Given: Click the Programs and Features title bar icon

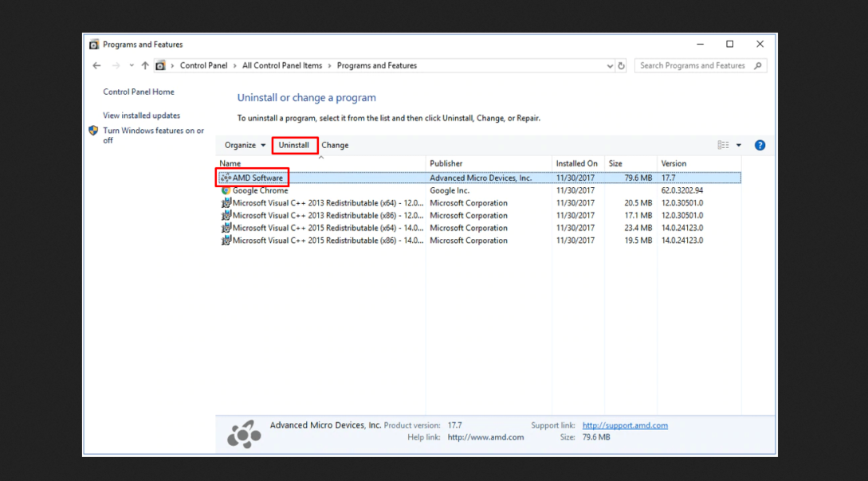Looking at the screenshot, I should (94, 45).
